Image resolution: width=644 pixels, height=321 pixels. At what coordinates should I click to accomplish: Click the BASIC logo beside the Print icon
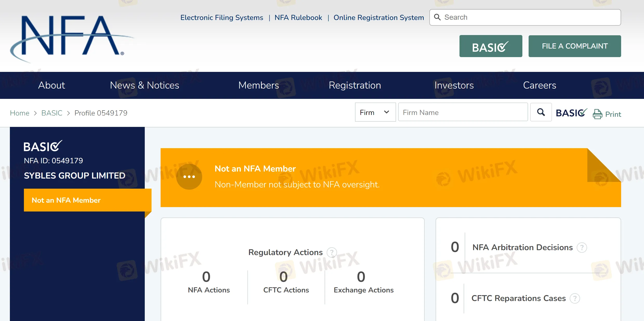pos(571,113)
